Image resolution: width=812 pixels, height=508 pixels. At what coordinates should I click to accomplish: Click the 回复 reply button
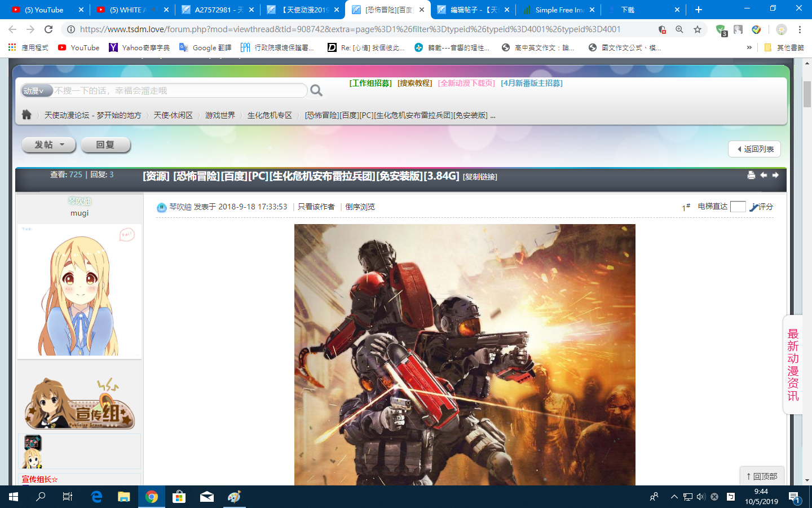(105, 145)
